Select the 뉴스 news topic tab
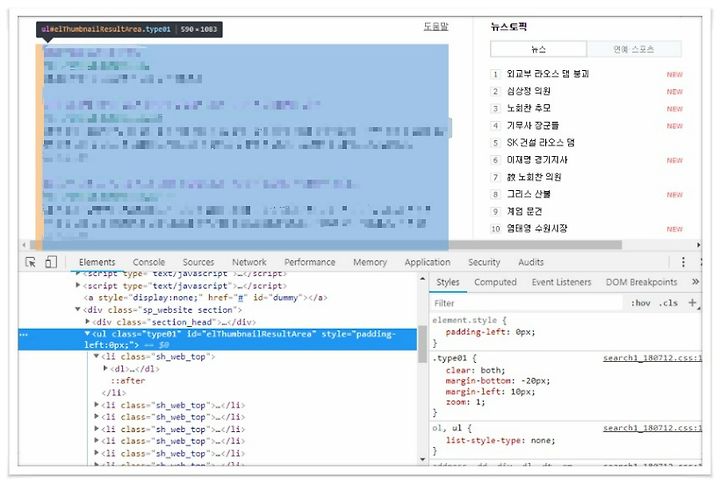 (538, 49)
